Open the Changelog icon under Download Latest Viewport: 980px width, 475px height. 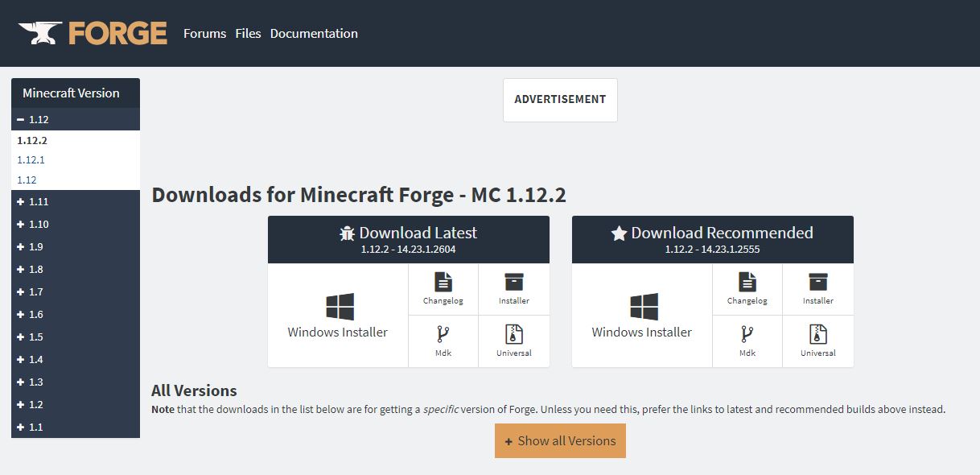coord(443,282)
